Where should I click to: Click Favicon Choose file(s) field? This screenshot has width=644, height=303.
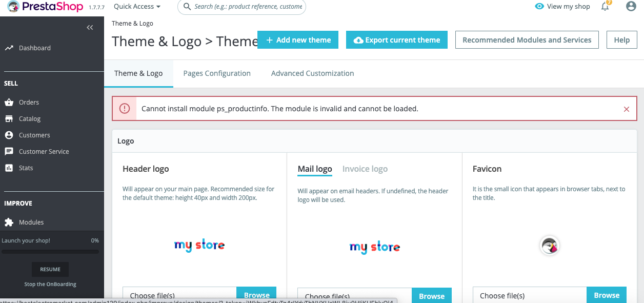coord(530,295)
